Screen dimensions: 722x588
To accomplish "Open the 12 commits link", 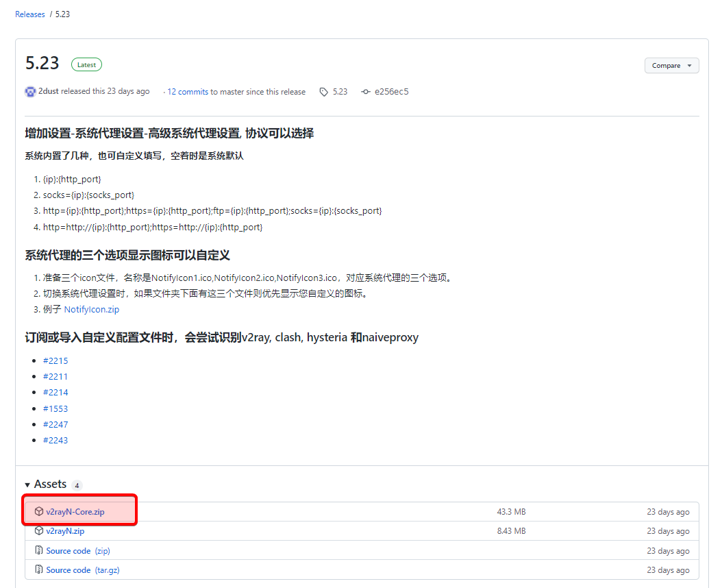I will tap(188, 92).
